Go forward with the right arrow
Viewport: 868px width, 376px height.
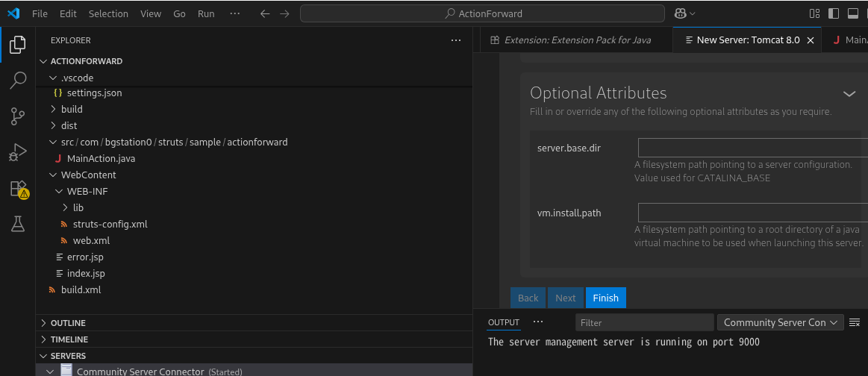(x=284, y=14)
